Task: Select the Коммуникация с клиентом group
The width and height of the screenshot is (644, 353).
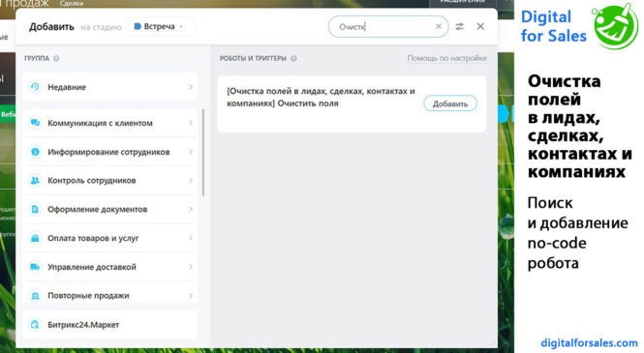Action: (110, 123)
